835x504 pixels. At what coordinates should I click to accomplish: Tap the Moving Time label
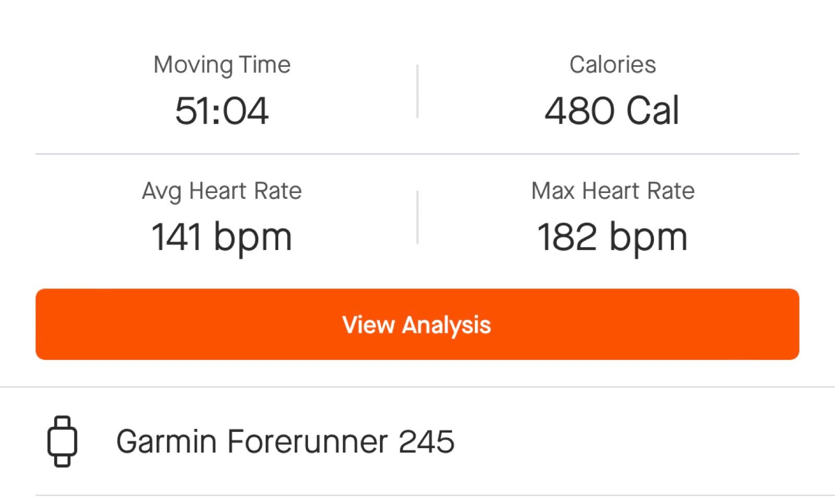pyautogui.click(x=222, y=64)
